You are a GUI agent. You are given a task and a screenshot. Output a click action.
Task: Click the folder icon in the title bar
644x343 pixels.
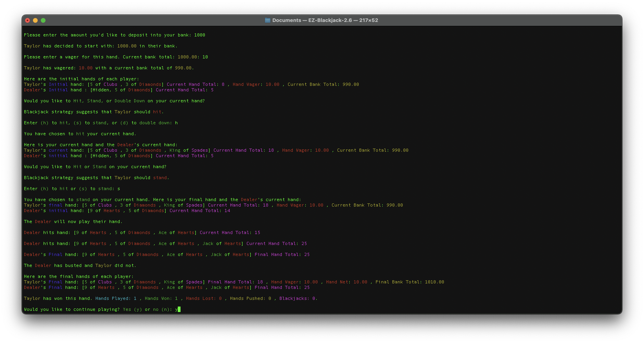click(268, 20)
